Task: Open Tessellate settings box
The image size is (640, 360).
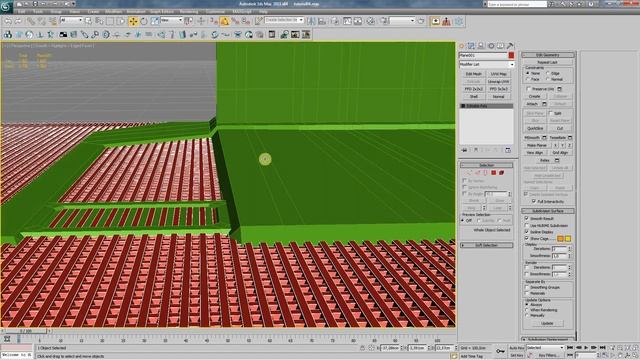Action: coord(570,138)
